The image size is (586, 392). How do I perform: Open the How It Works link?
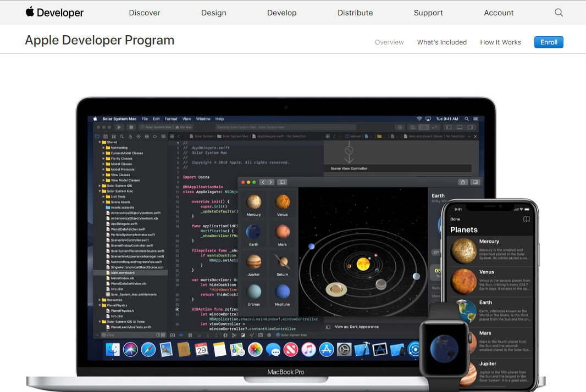tap(500, 42)
